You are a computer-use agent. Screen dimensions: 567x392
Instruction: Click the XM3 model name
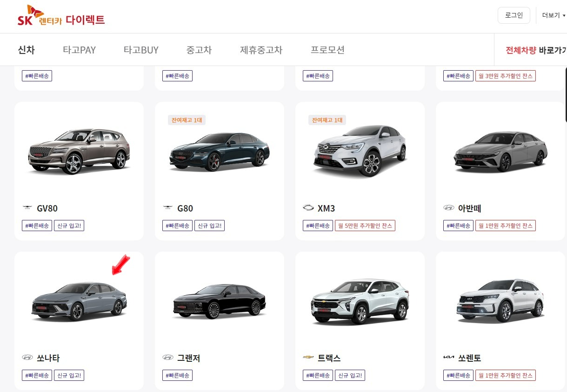pos(327,208)
